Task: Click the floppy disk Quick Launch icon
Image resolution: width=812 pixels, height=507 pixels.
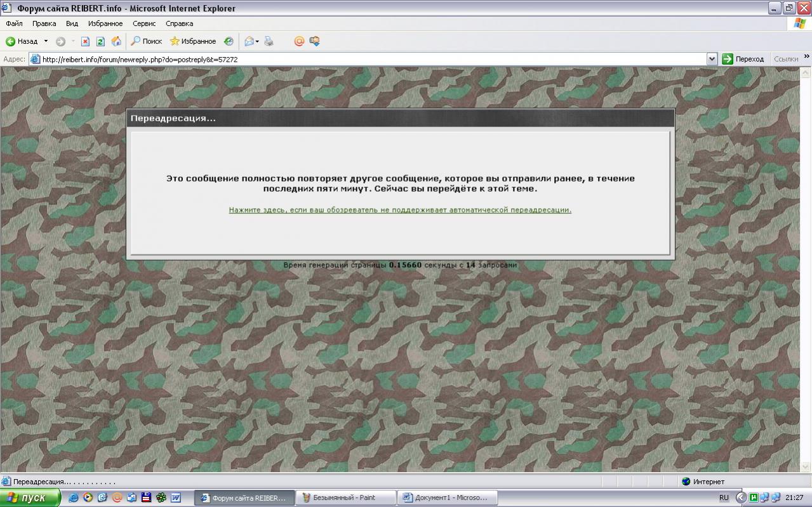Action: tap(146, 498)
